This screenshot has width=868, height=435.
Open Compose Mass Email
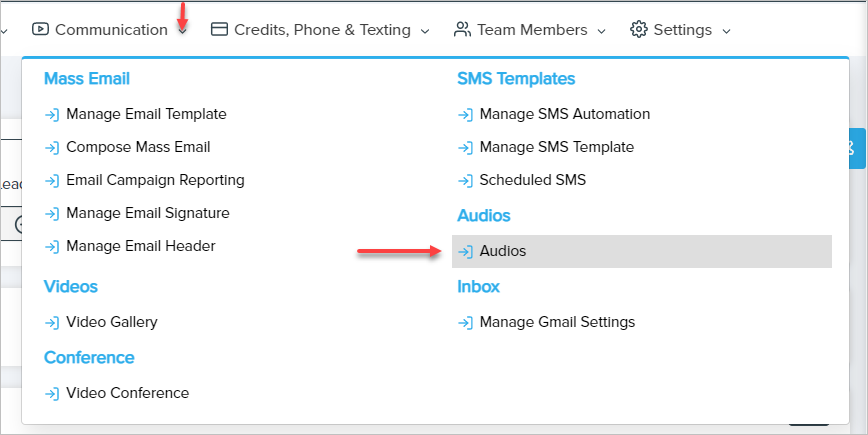[x=138, y=147]
